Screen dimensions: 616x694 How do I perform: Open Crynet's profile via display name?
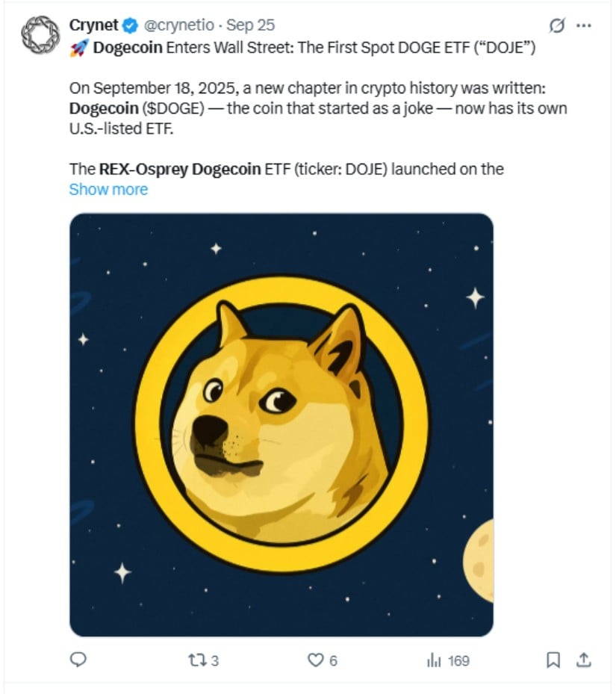[95, 25]
